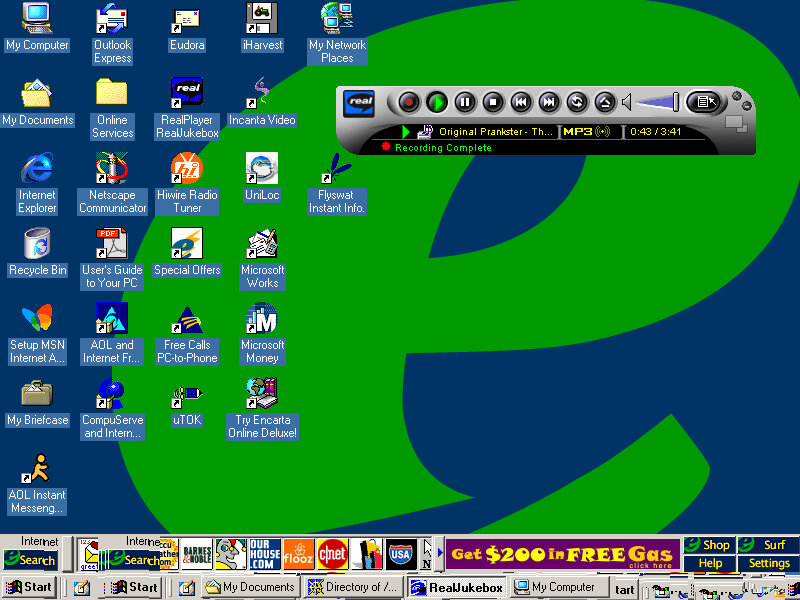Click the Real logo on the player

[x=359, y=103]
